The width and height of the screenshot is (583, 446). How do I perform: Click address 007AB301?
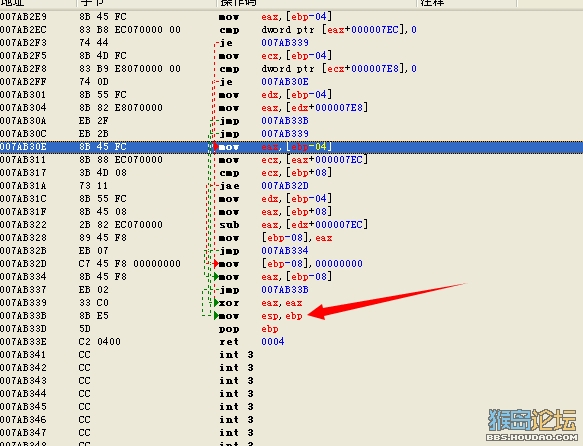23,95
